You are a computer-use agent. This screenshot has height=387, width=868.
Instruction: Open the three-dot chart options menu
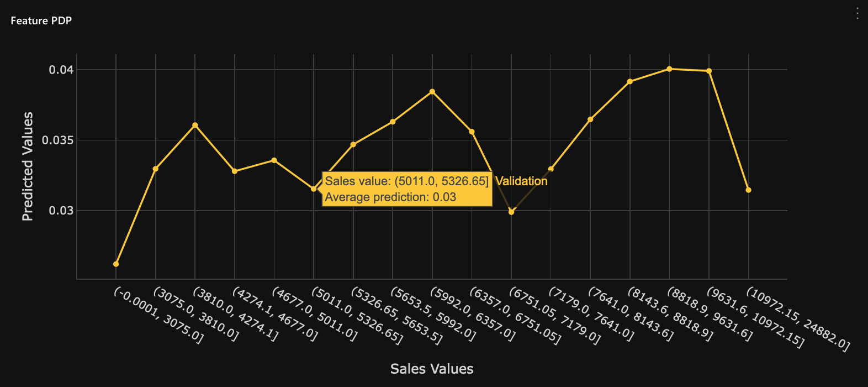point(857,13)
